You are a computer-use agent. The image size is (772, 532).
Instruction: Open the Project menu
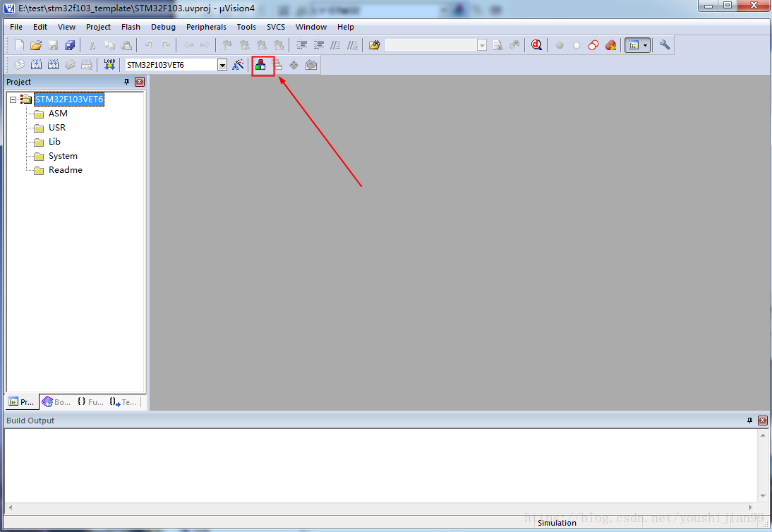pyautogui.click(x=99, y=27)
